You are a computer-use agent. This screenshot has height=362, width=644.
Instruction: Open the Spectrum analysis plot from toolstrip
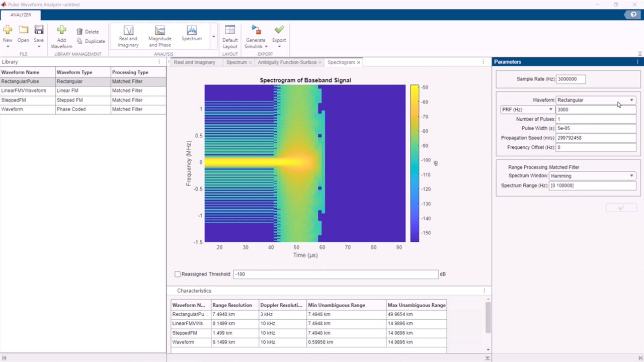(x=192, y=34)
